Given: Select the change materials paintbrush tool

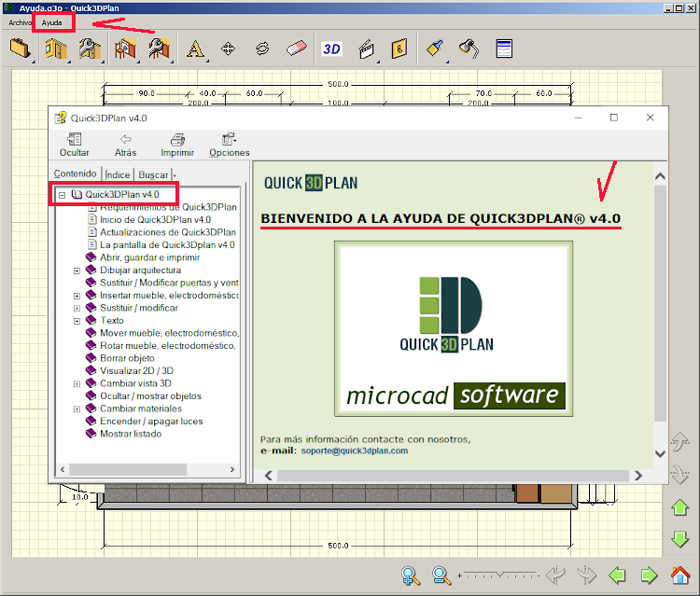Looking at the screenshot, I should 434,49.
